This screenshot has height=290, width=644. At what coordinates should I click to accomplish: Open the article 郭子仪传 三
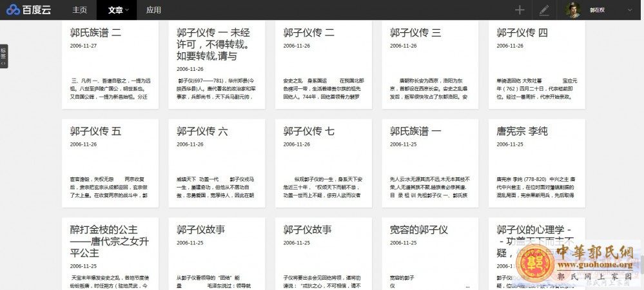click(x=416, y=32)
